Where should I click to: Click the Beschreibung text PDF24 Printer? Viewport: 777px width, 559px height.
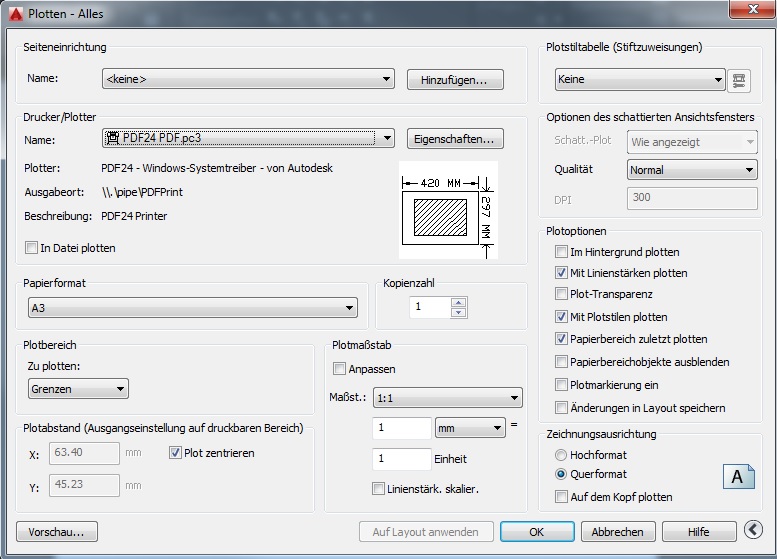pos(134,216)
